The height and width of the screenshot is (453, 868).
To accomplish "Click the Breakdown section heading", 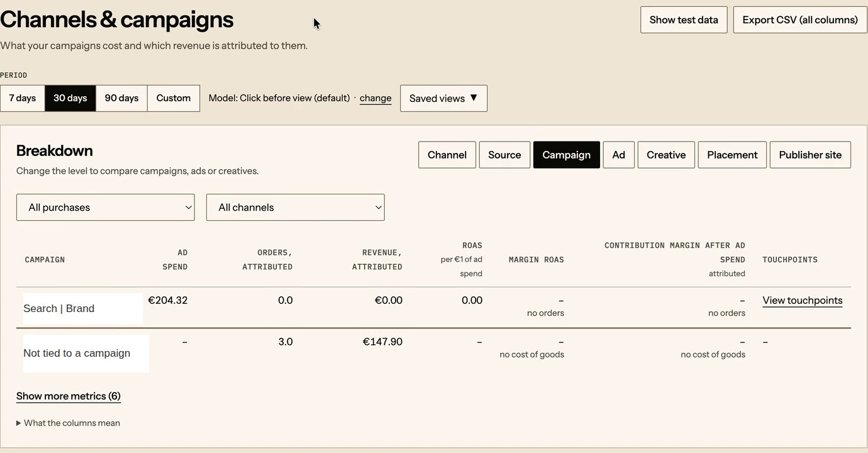I will pos(55,151).
